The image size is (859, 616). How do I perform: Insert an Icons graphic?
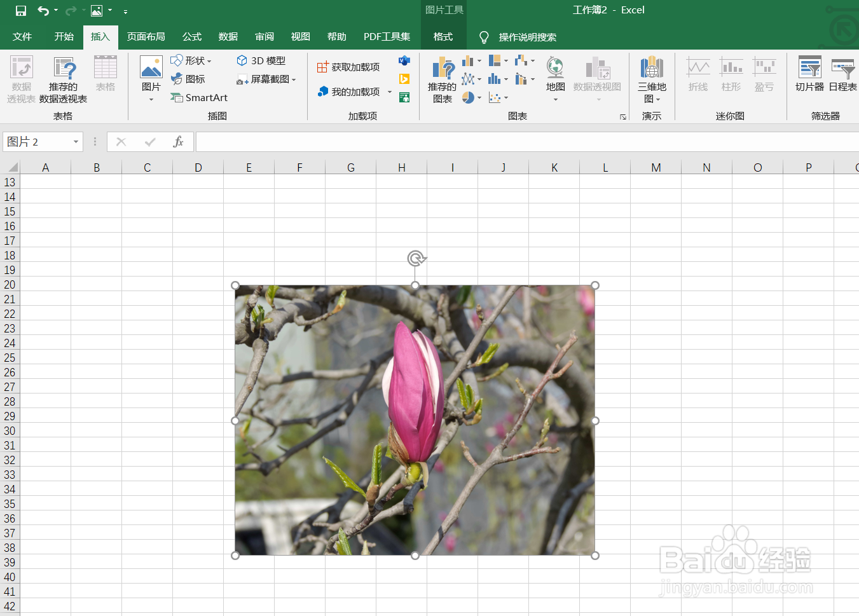(188, 79)
